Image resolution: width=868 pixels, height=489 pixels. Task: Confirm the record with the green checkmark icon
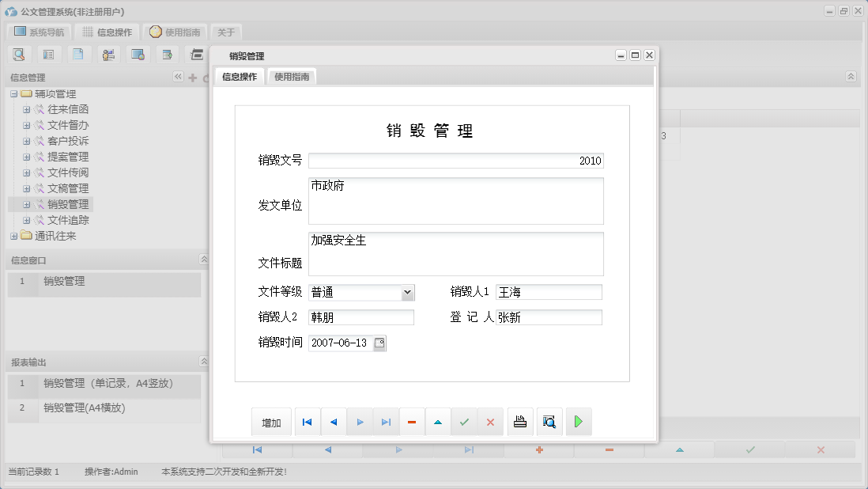click(x=464, y=421)
